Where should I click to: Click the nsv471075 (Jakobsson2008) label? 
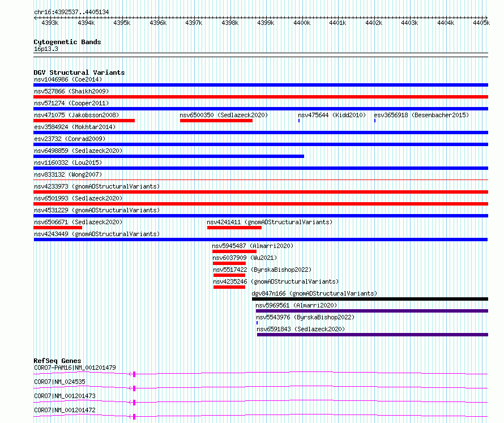pos(76,115)
